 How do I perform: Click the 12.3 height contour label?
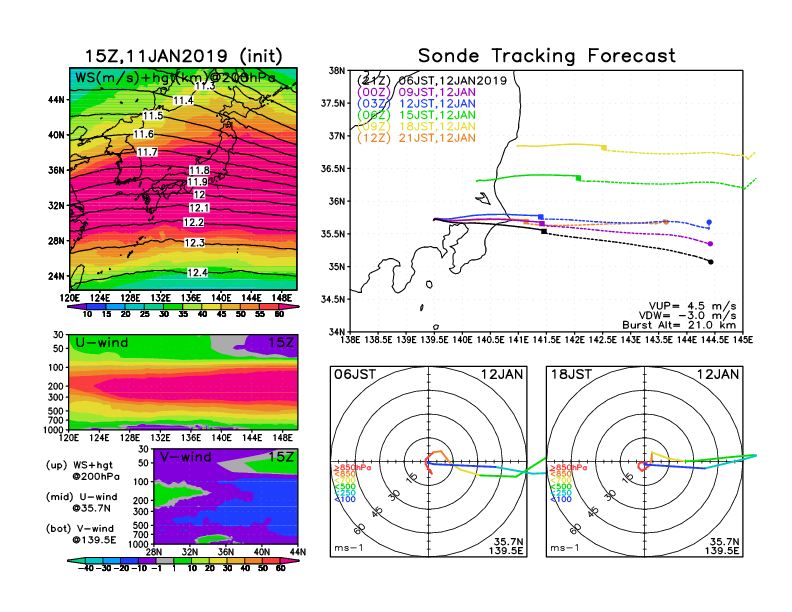[194, 243]
